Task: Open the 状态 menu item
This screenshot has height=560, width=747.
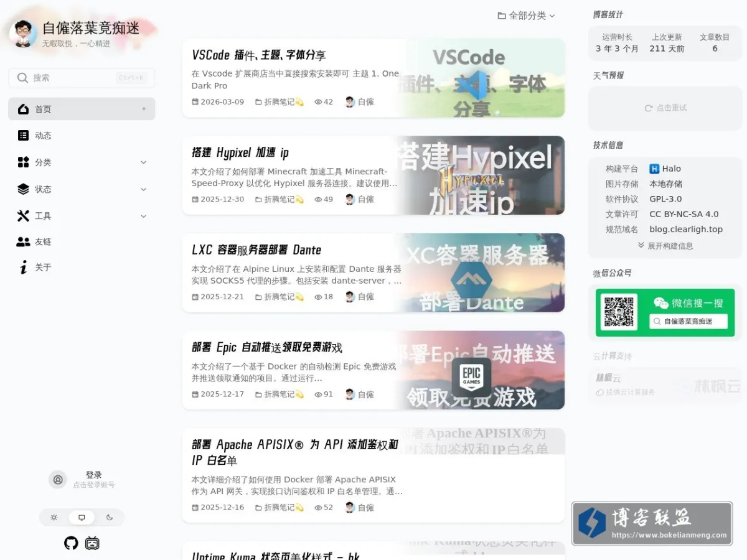Action: pyautogui.click(x=82, y=189)
